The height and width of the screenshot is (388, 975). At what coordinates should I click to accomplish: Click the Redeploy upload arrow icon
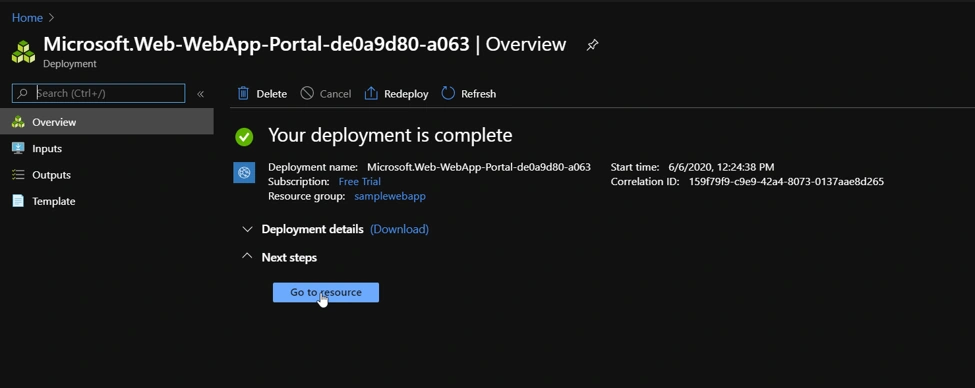371,93
